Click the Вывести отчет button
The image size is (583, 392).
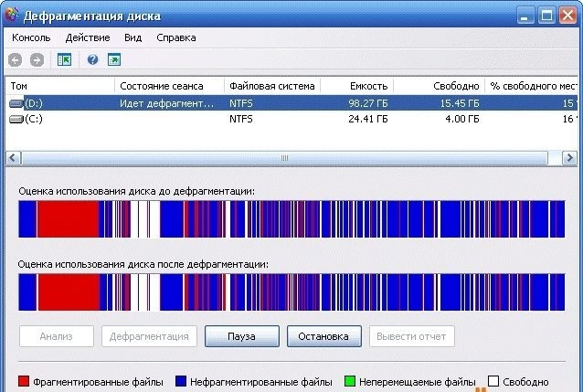click(411, 336)
